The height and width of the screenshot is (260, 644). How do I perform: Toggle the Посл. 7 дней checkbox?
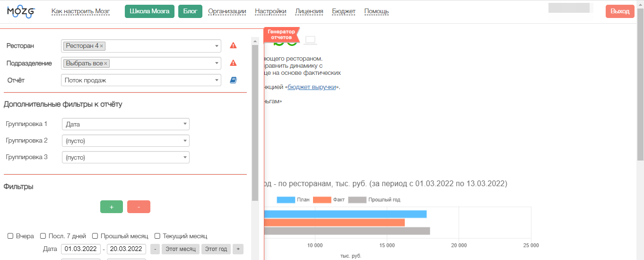coord(43,236)
